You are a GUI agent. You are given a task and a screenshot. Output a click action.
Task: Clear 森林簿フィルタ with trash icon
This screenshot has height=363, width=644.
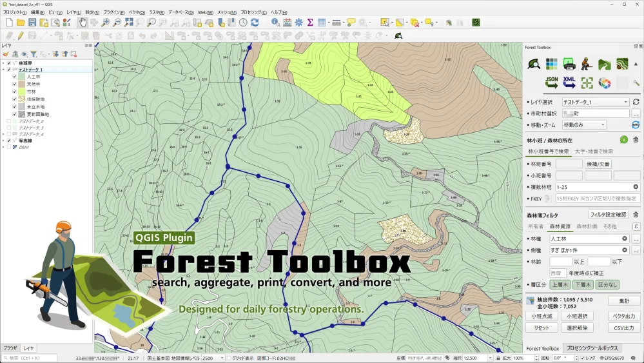point(636,214)
